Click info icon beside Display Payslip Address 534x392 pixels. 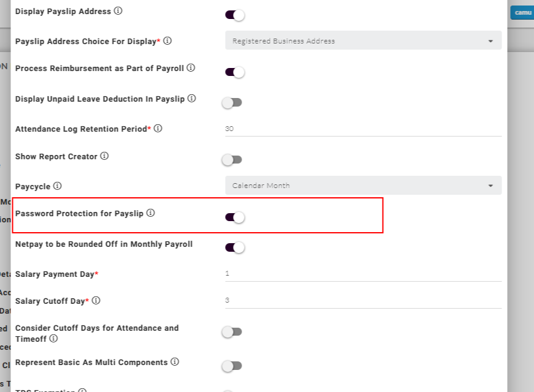118,11
